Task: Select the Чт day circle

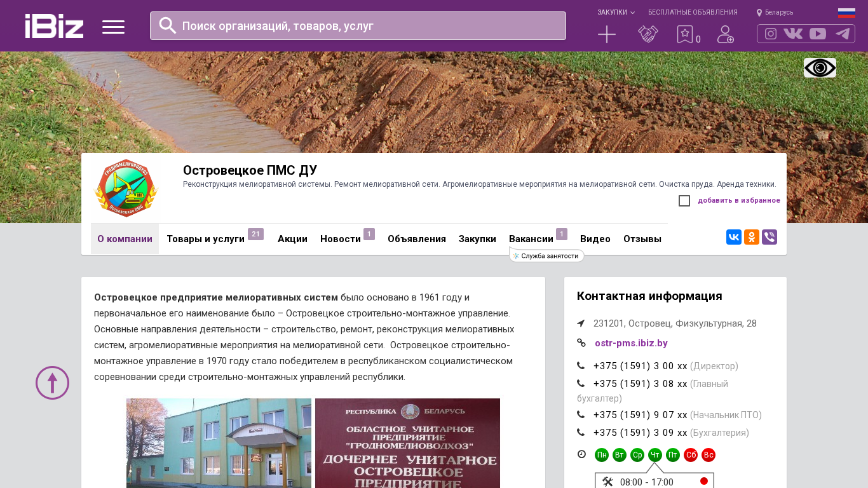Action: (x=655, y=455)
